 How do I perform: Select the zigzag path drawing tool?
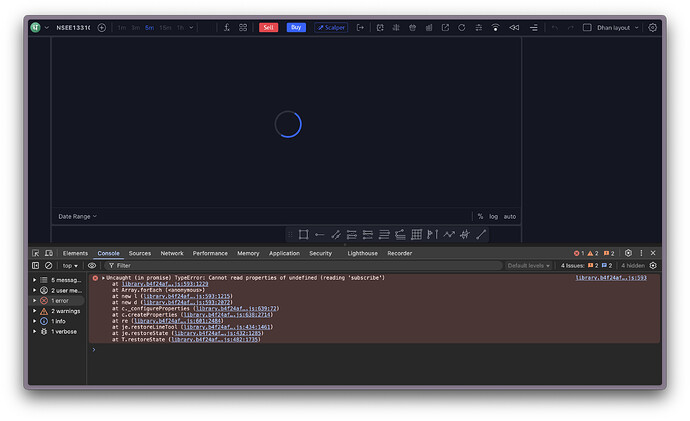pos(449,234)
